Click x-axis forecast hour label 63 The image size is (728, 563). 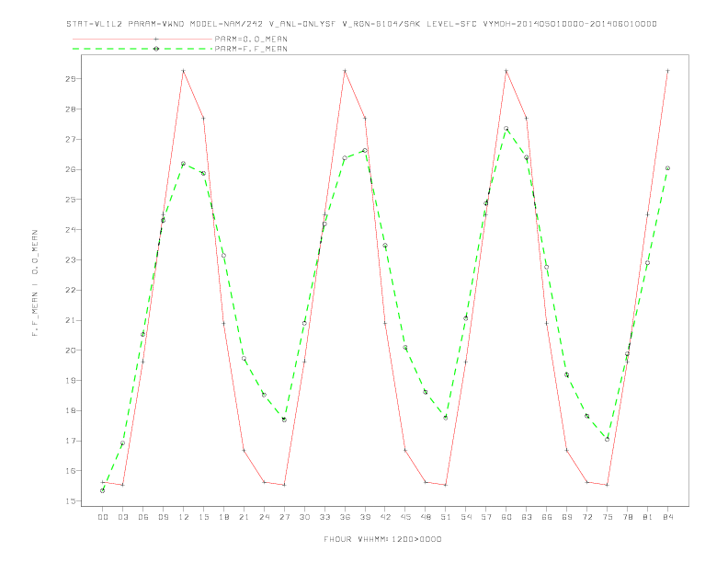pos(527,517)
